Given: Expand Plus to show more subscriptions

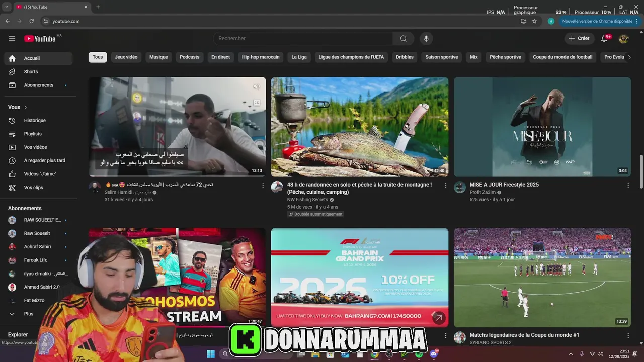Looking at the screenshot, I should [38, 314].
